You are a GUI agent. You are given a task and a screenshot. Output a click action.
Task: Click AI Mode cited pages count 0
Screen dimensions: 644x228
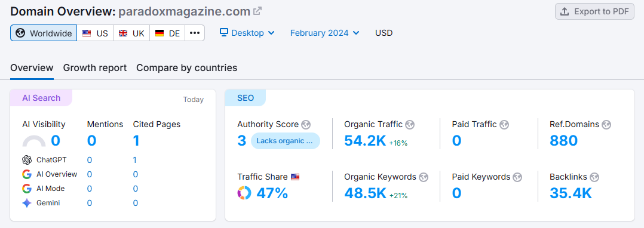135,189
